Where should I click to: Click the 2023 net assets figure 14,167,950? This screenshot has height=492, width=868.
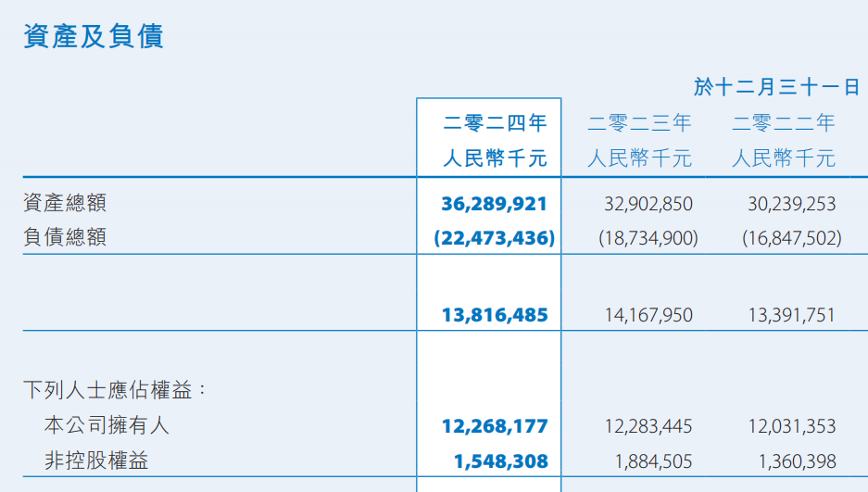[x=648, y=315]
